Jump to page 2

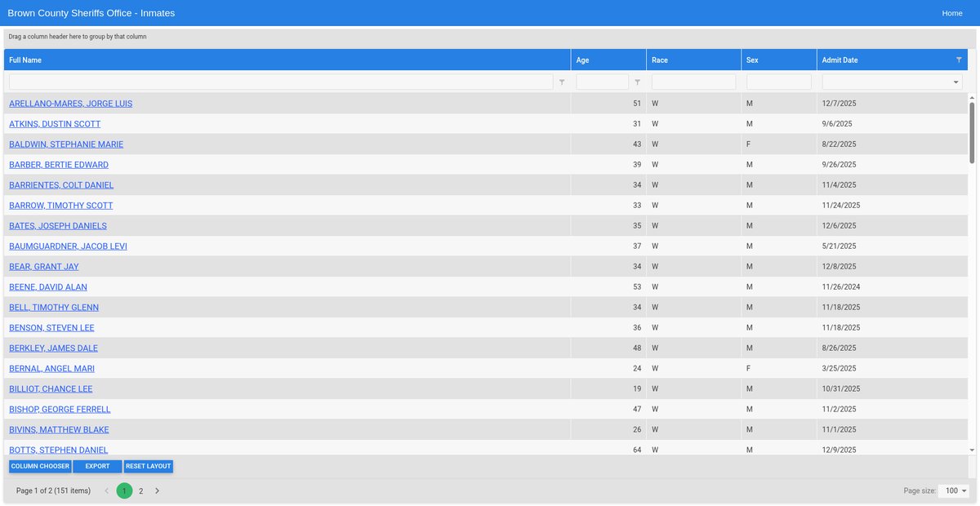(140, 490)
